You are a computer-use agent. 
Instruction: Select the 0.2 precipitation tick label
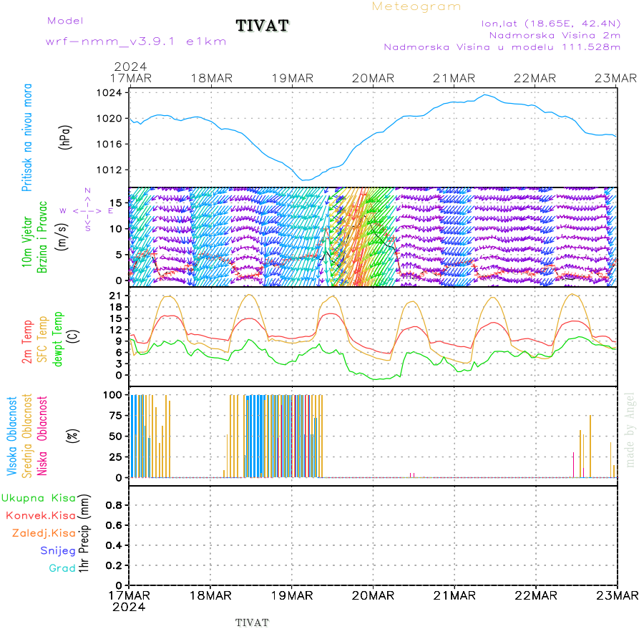(114, 565)
